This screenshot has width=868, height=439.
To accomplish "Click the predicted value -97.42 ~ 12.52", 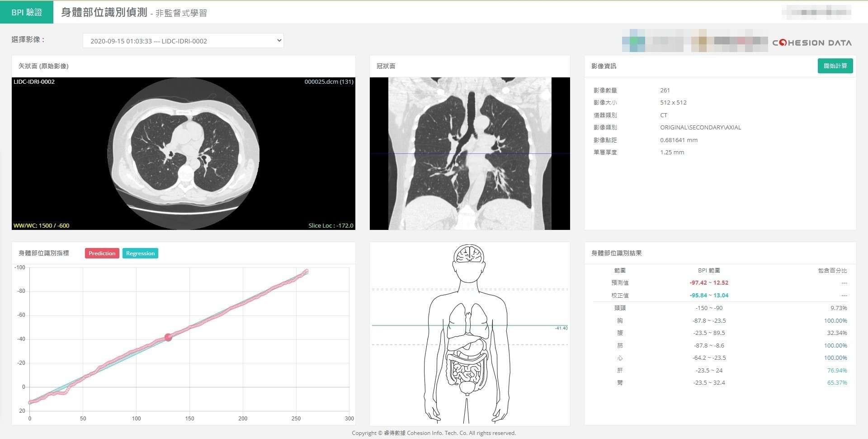I will click(709, 283).
